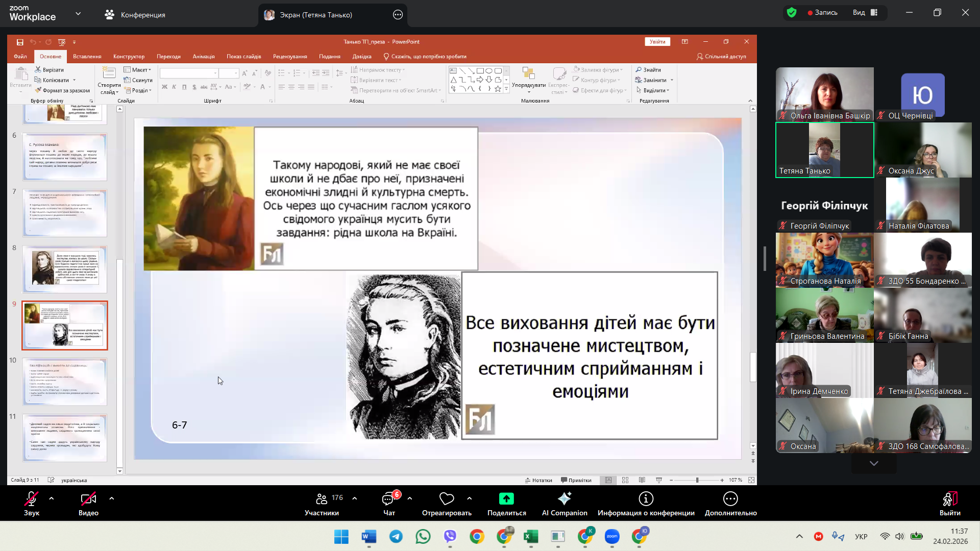The image size is (980, 551).
Task: Open Zoom More (Дополнительно) options
Action: click(x=731, y=503)
